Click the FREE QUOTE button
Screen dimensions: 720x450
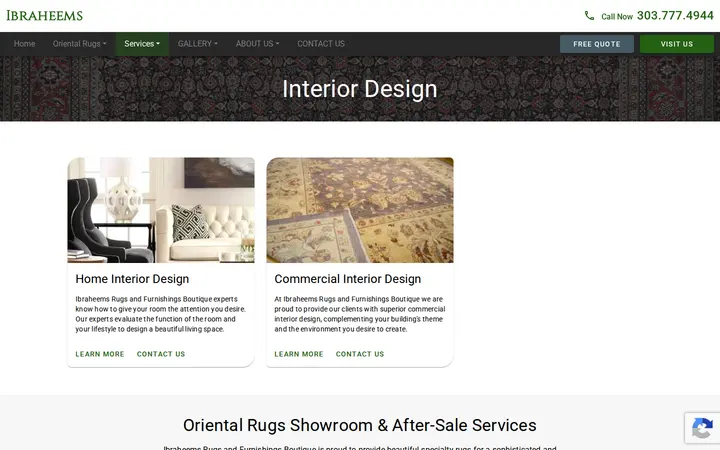596,44
